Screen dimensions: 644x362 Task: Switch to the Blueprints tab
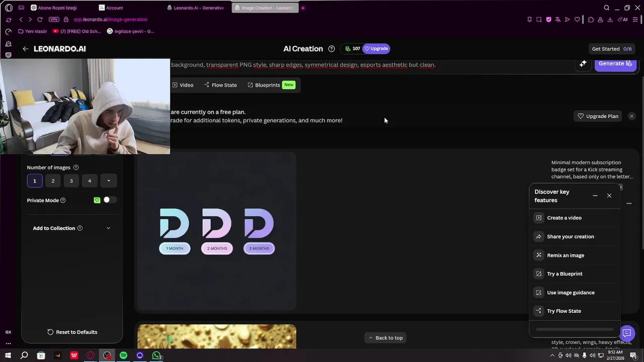[x=271, y=85]
